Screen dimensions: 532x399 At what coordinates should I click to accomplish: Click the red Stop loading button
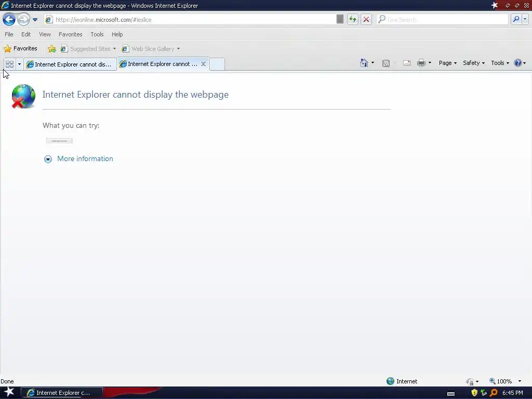366,19
